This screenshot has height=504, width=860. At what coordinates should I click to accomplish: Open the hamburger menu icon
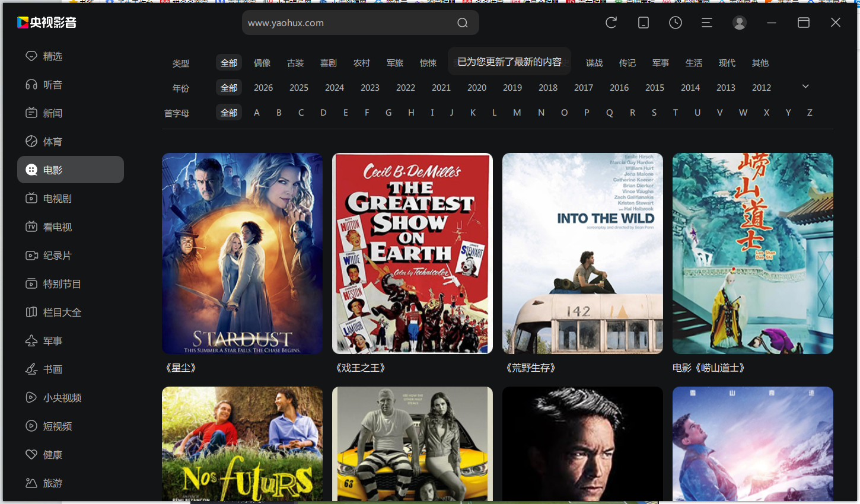(x=707, y=23)
